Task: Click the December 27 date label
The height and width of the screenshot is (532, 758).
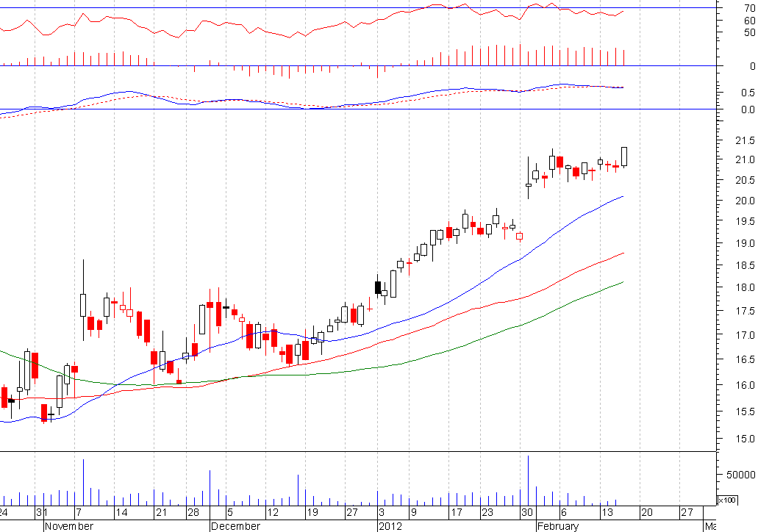Action: coord(352,512)
